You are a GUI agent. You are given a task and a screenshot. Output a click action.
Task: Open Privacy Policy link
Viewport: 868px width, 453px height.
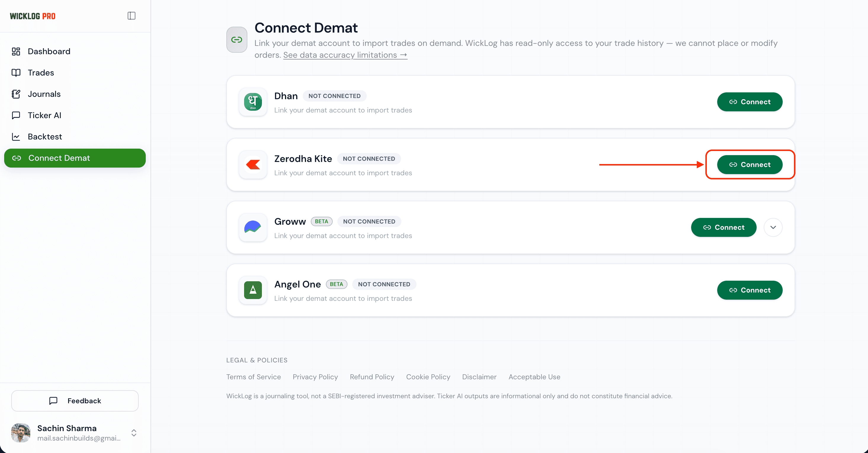(x=315, y=377)
